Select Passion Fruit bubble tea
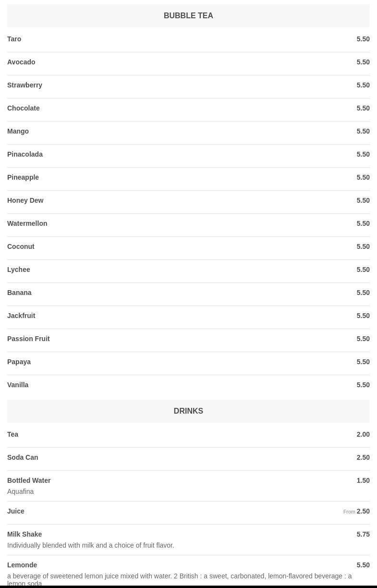Screen dimensions: 377x588 188,340
